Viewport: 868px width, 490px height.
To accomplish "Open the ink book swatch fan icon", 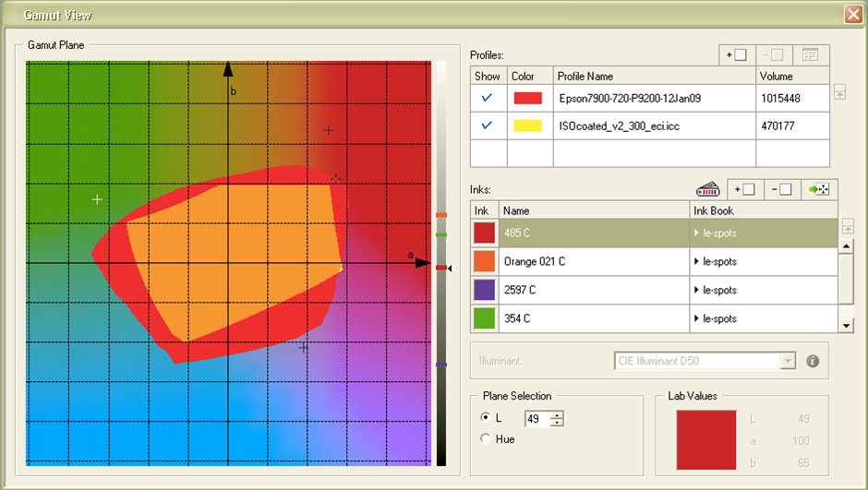I will [x=707, y=189].
